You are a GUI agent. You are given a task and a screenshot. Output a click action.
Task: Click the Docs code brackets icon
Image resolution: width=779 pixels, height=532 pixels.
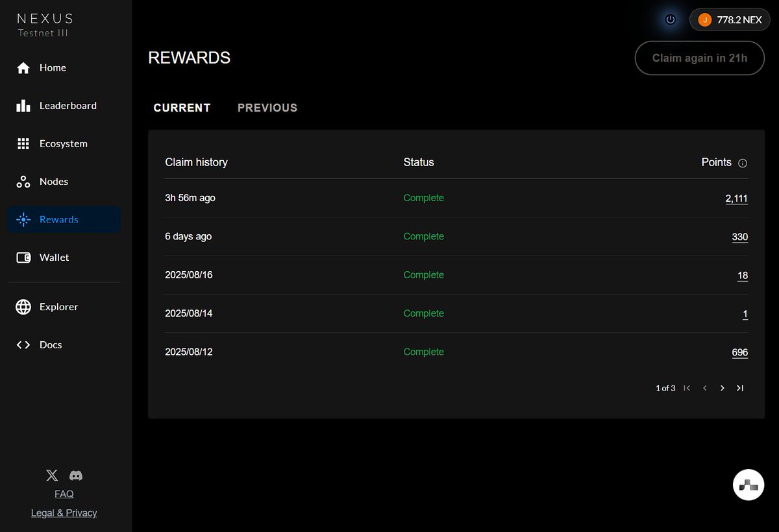23,345
